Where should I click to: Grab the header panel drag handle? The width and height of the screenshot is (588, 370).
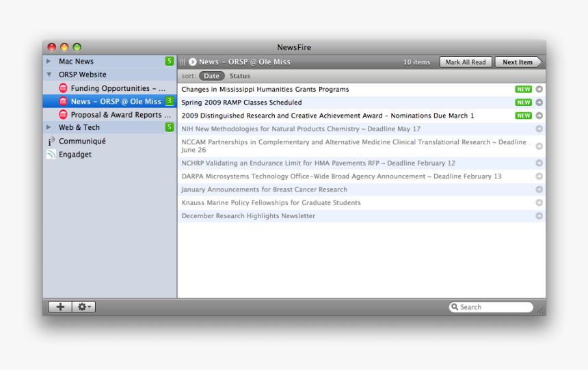[183, 62]
